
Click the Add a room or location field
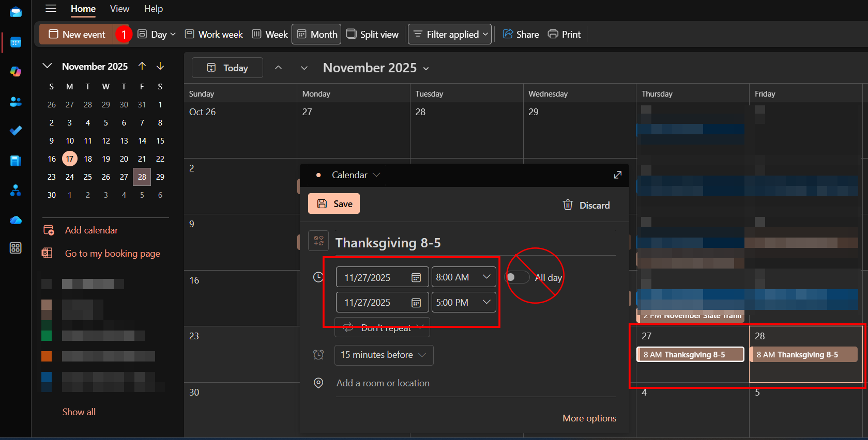pyautogui.click(x=476, y=383)
